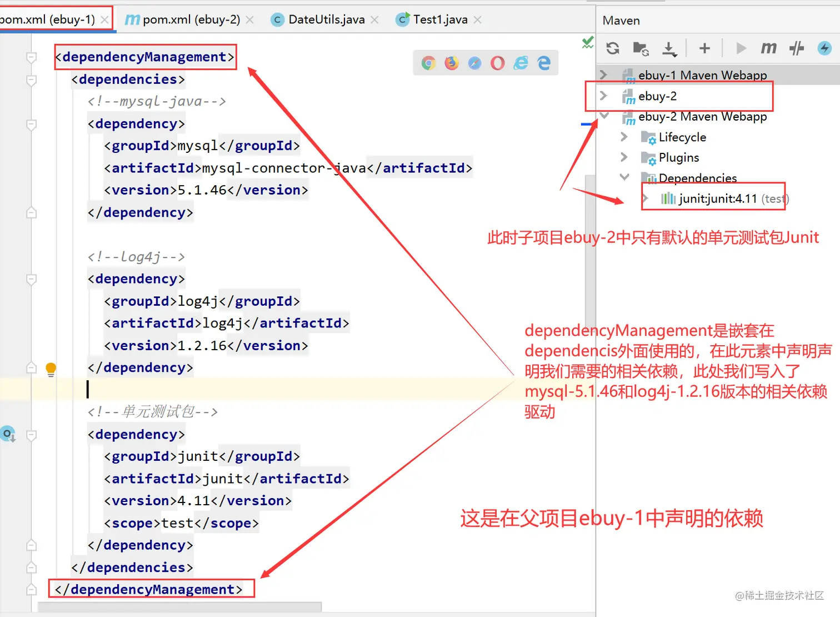Open in Edge browser icon
840x617 pixels.
[x=544, y=63]
